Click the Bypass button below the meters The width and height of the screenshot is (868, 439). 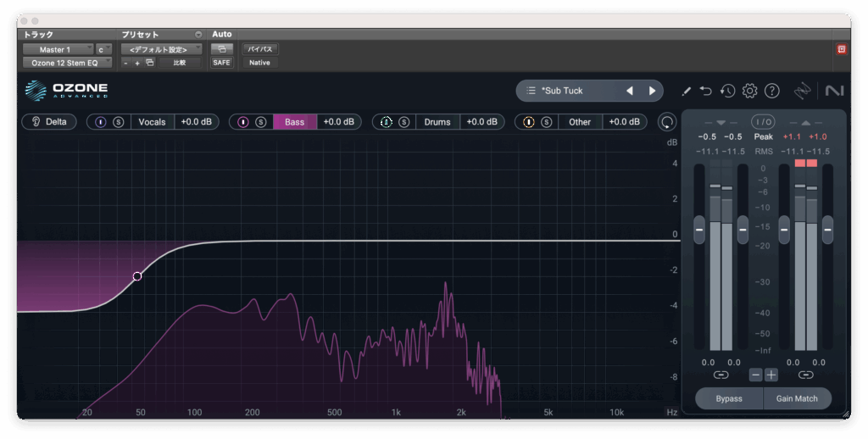(x=728, y=398)
